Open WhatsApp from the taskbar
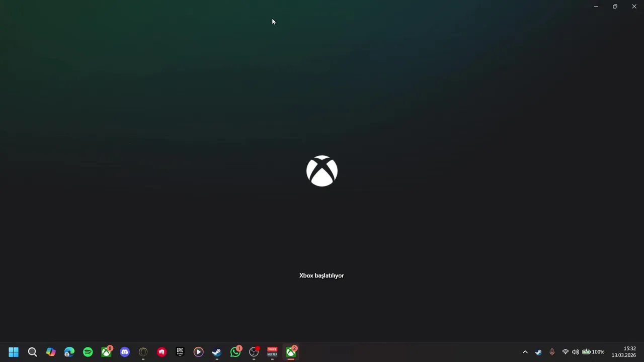The width and height of the screenshot is (644, 362). (x=235, y=352)
